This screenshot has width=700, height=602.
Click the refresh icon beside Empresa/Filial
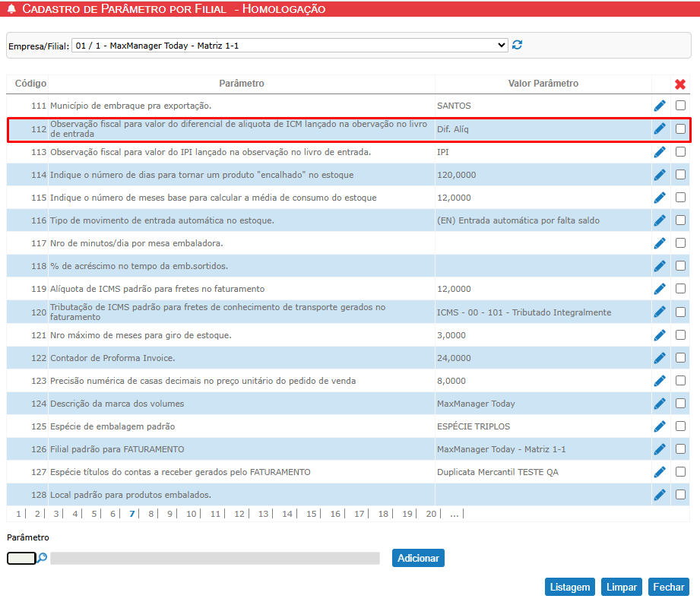(518, 46)
